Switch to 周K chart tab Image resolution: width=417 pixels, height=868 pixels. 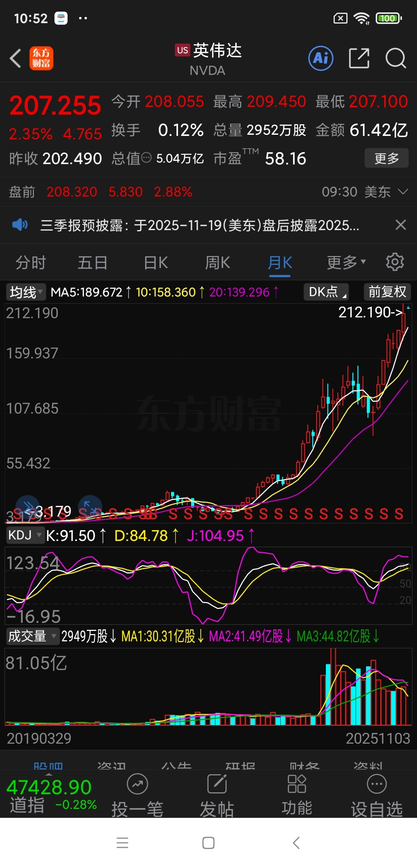[x=217, y=263]
